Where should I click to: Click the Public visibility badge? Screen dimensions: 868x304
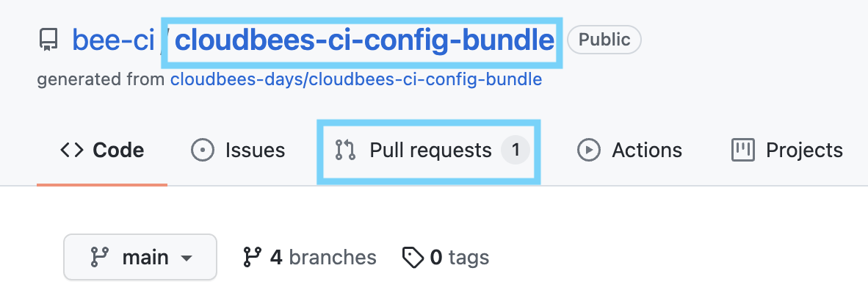[x=604, y=40]
